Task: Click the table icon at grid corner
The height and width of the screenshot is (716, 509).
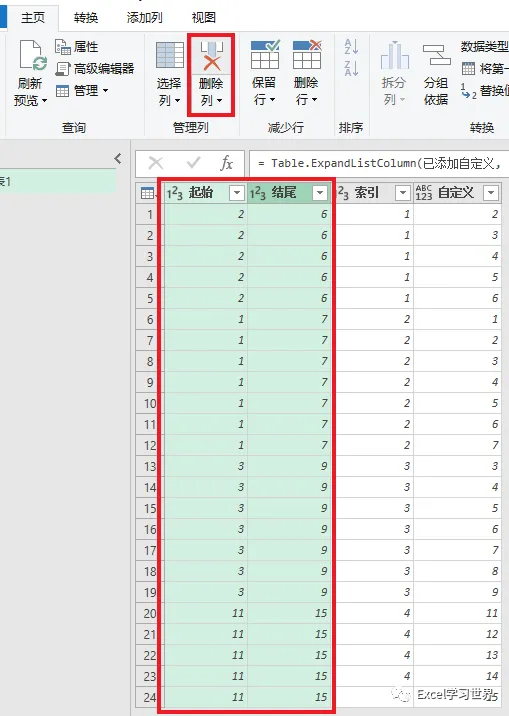Action: [x=147, y=193]
